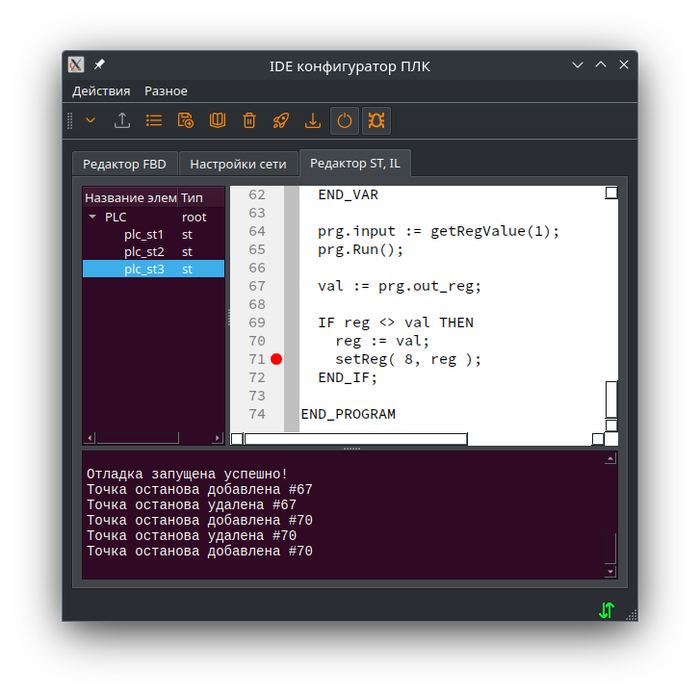
Task: Click the END_PROGRAM code line
Action: (348, 414)
